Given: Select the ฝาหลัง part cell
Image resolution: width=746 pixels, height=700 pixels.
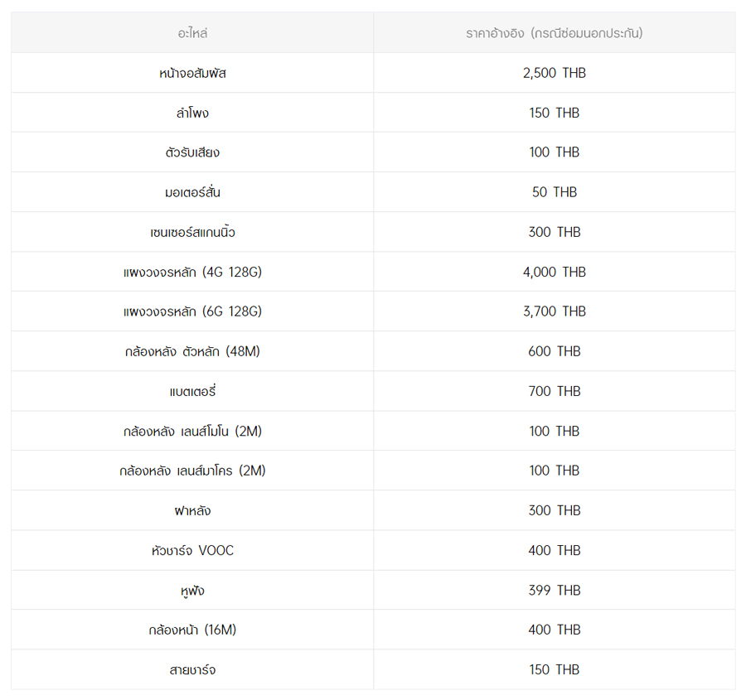Looking at the screenshot, I should tap(192, 510).
